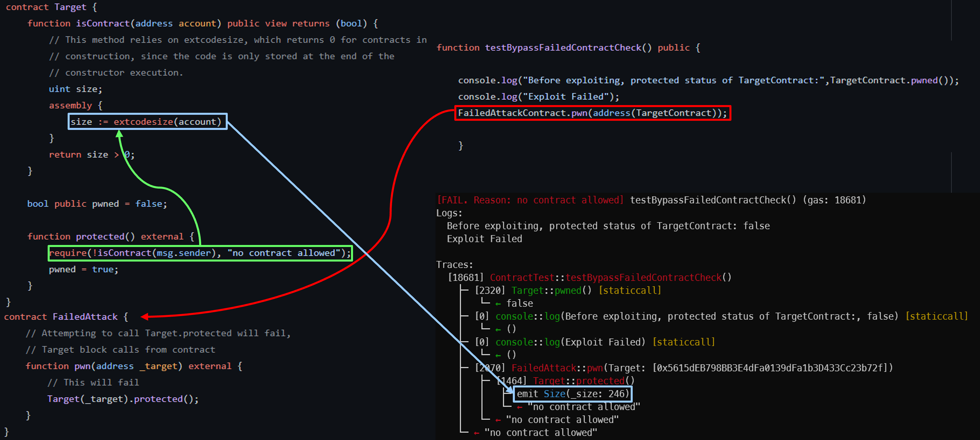980x440 pixels.
Task: Click the FAIL reason text in test output
Action: pyautogui.click(x=530, y=200)
